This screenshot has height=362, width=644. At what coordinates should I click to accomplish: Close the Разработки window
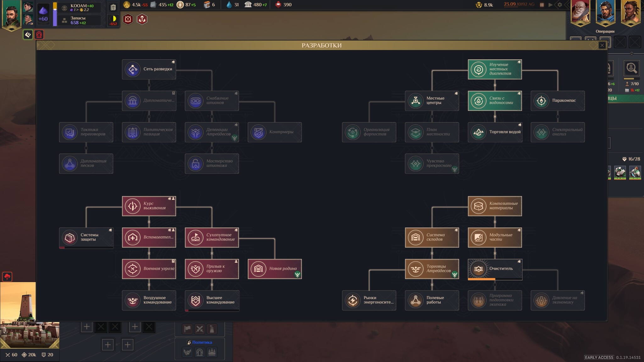602,45
